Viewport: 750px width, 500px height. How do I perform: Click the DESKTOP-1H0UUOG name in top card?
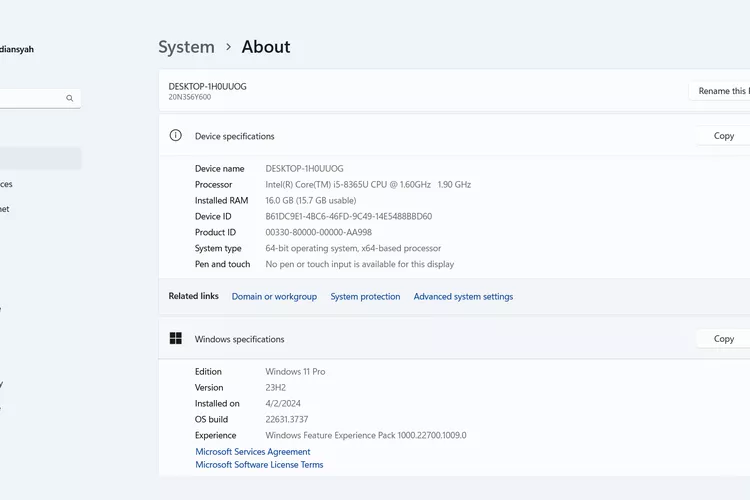click(208, 87)
